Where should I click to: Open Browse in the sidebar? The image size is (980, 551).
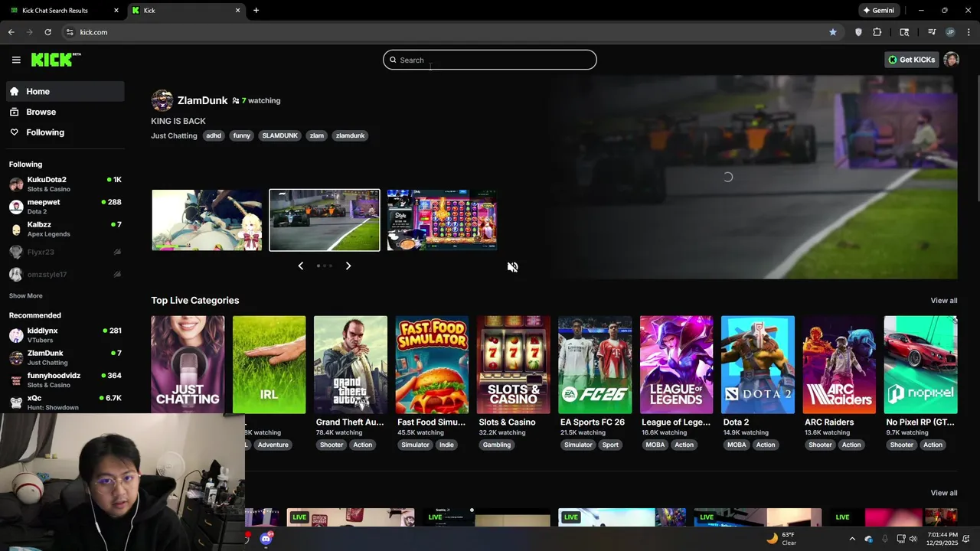[x=65, y=112]
